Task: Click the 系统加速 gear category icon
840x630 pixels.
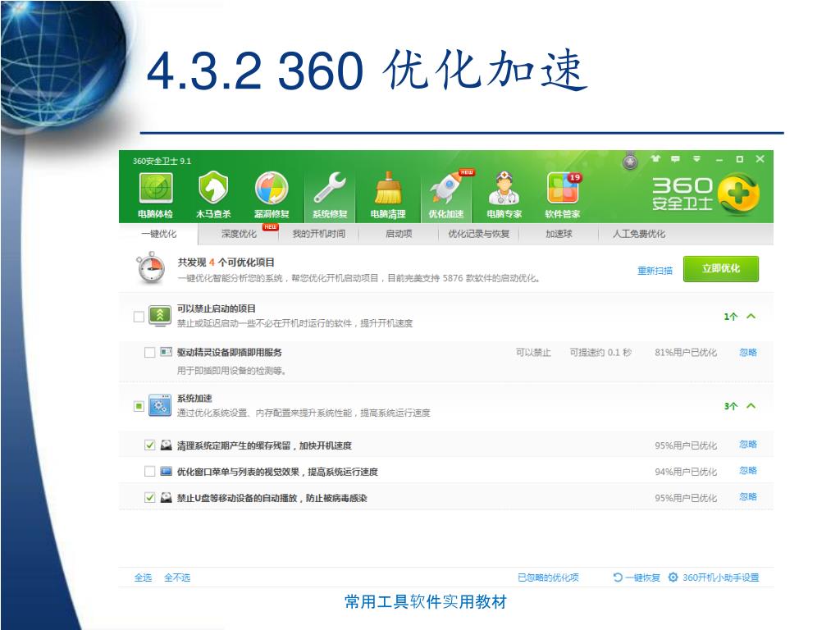Action: pyautogui.click(x=160, y=405)
